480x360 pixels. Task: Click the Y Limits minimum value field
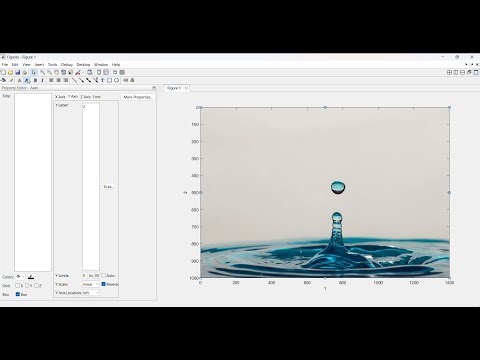(85, 276)
